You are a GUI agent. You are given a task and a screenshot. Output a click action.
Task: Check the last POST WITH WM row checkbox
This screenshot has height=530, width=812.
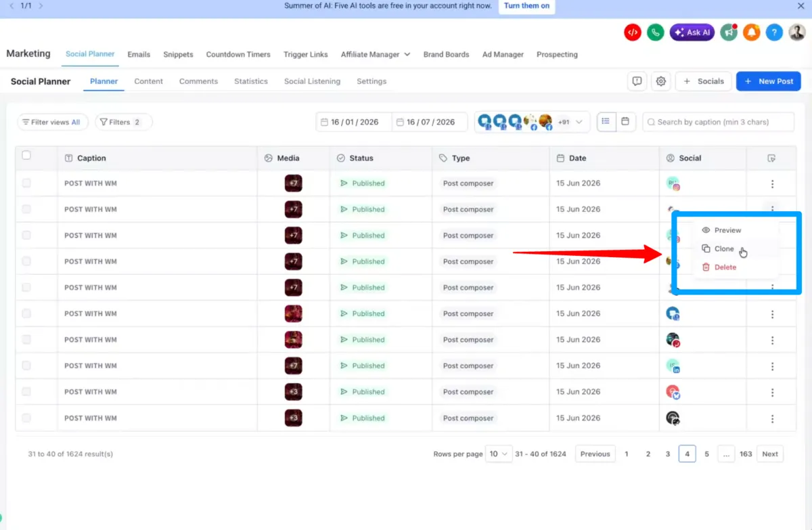tap(26, 418)
